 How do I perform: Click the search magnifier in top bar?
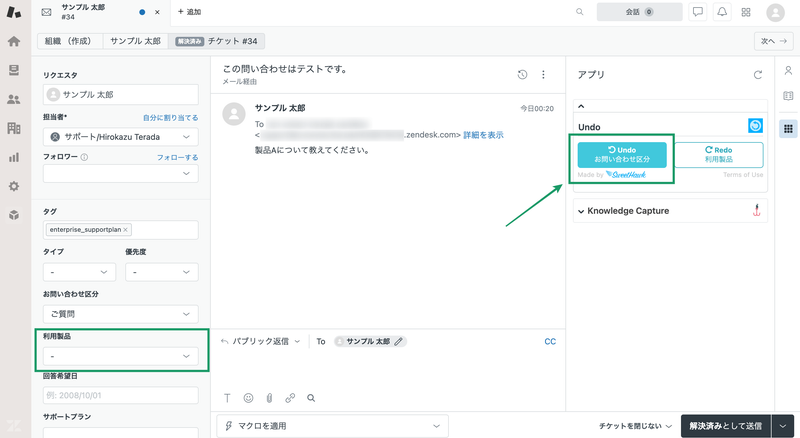(x=580, y=12)
